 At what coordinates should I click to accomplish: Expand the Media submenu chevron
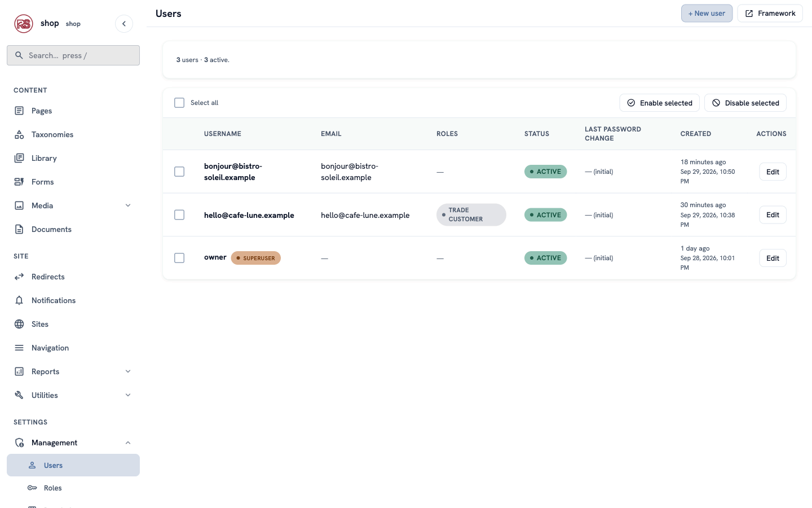[x=128, y=205]
